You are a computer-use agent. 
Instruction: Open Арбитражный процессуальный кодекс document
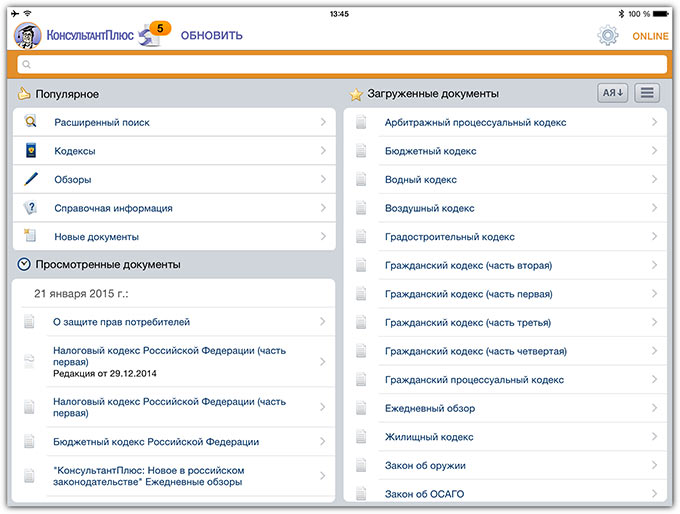point(505,122)
